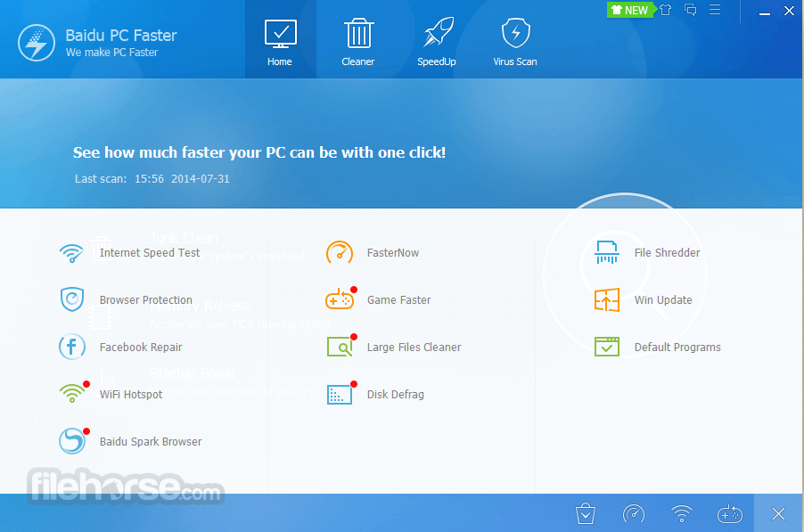
Task: Click the Game Faster gamepad icon
Action: pos(340,299)
